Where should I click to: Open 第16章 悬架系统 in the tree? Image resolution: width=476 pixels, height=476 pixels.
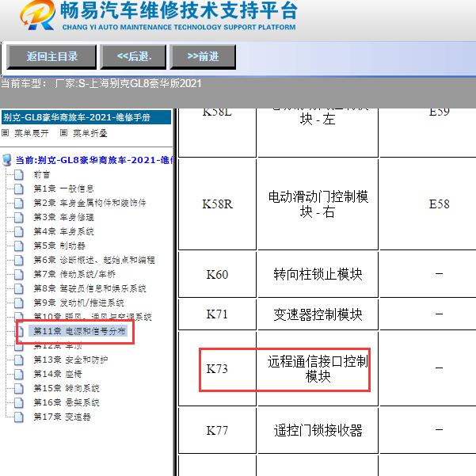click(67, 403)
